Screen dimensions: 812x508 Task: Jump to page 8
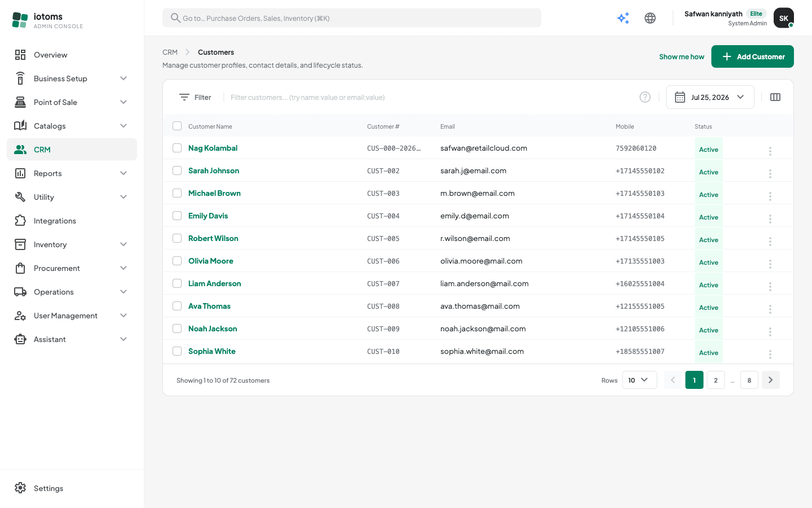749,380
